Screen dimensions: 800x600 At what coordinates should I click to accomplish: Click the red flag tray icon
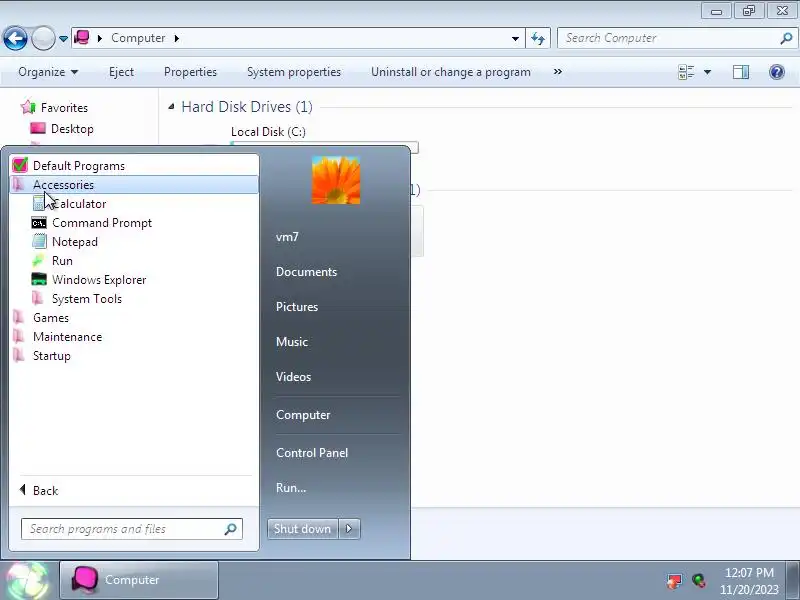[674, 581]
